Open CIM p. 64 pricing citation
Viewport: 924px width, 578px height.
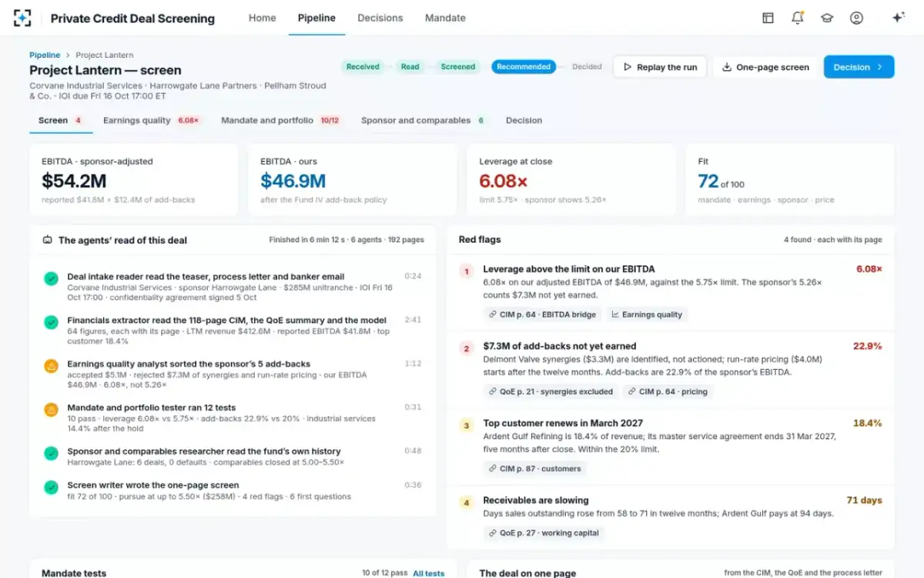click(669, 391)
